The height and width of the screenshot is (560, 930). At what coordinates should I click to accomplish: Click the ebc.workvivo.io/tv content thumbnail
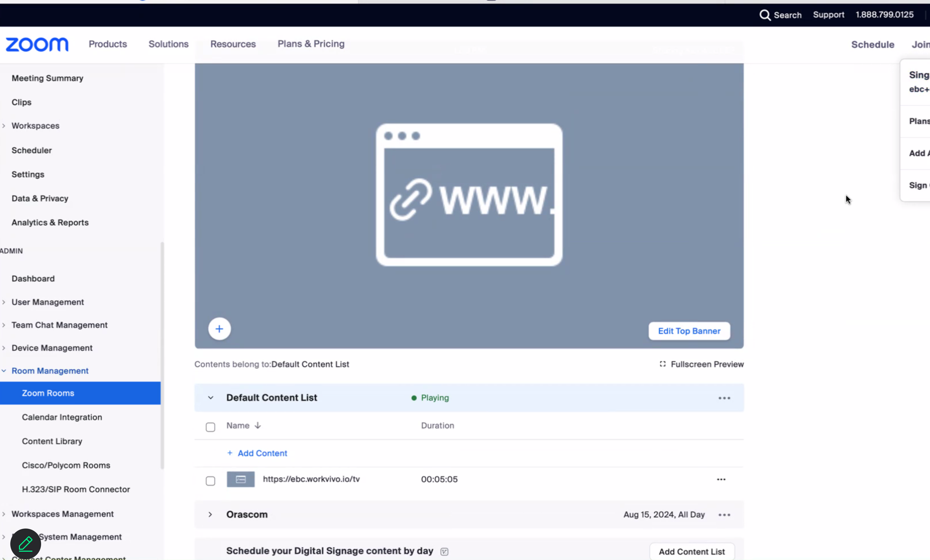point(240,479)
